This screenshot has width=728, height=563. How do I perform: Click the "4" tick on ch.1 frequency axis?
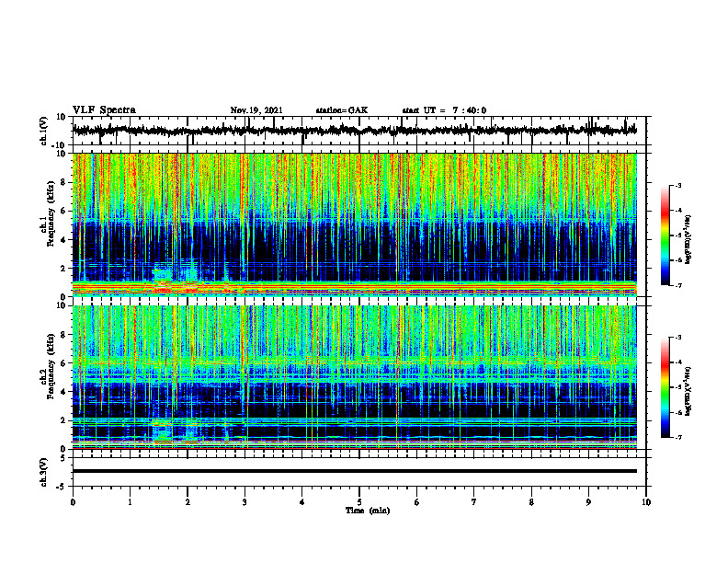click(x=63, y=240)
